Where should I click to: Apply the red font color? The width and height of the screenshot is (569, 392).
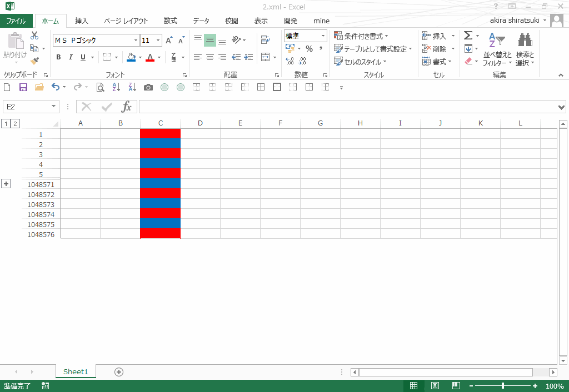point(150,57)
